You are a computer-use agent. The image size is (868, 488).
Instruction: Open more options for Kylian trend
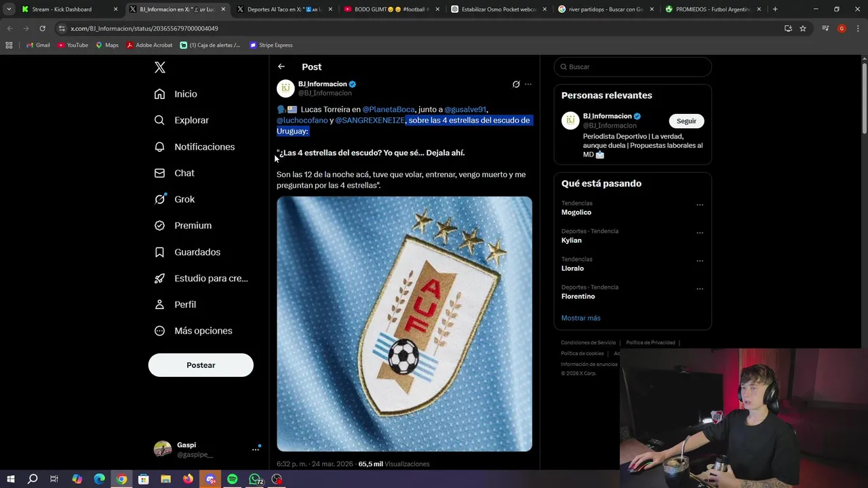[x=700, y=232]
